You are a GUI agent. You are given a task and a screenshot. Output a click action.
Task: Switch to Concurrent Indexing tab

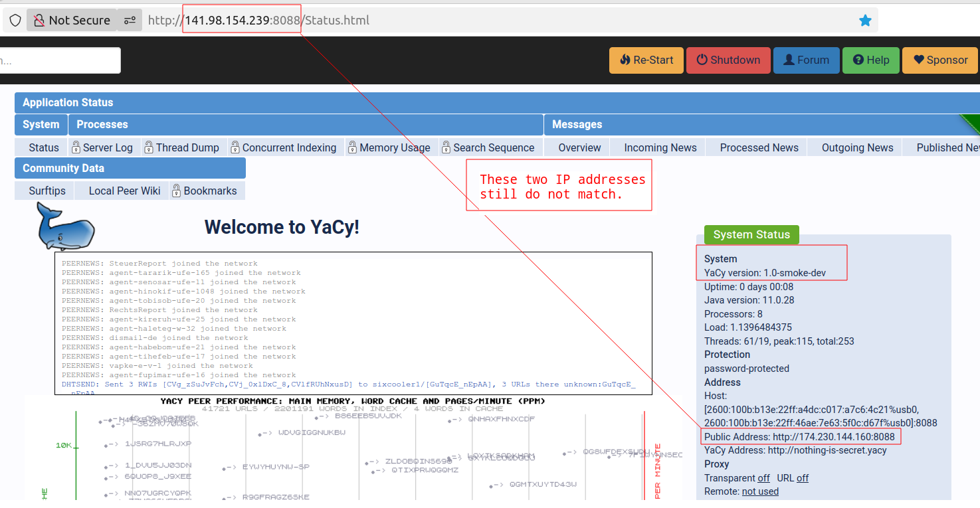click(284, 147)
